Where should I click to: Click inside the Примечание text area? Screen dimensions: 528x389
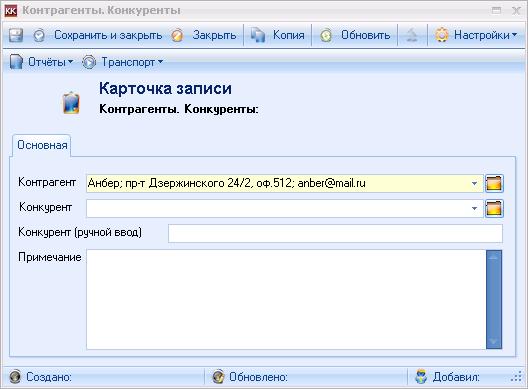click(x=286, y=299)
